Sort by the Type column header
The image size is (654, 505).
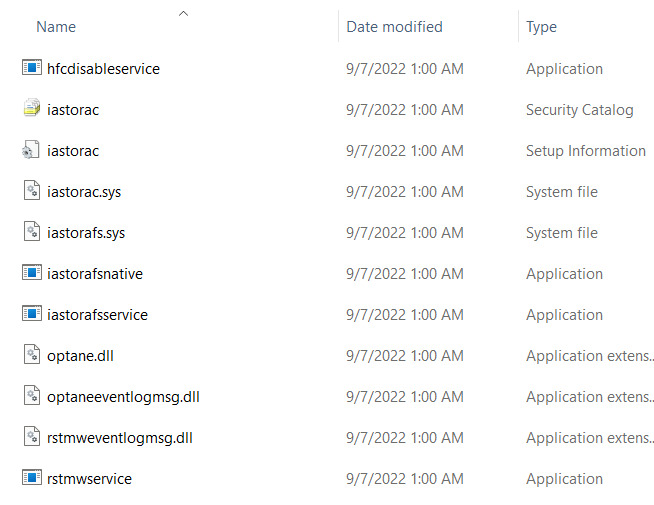click(x=541, y=27)
